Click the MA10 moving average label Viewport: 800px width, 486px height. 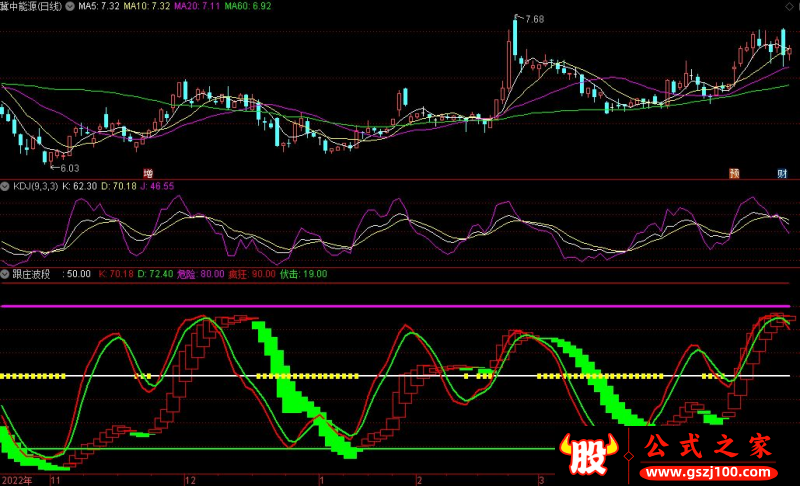coord(143,6)
